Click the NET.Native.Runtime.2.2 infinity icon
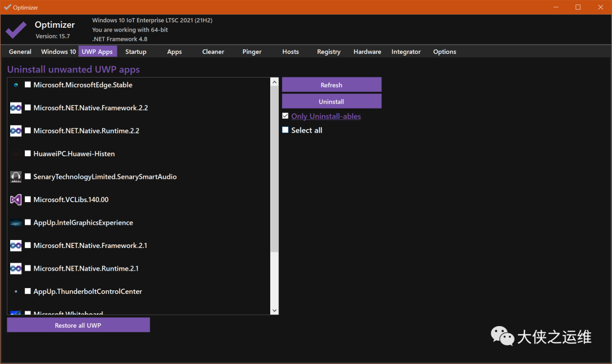Screen dimensions: 612x364 [x=16, y=131]
